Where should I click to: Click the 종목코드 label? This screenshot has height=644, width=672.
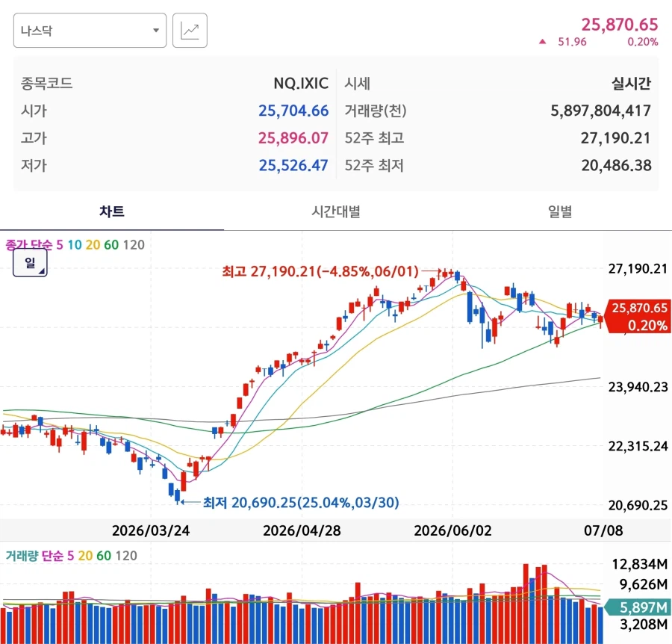pos(47,83)
